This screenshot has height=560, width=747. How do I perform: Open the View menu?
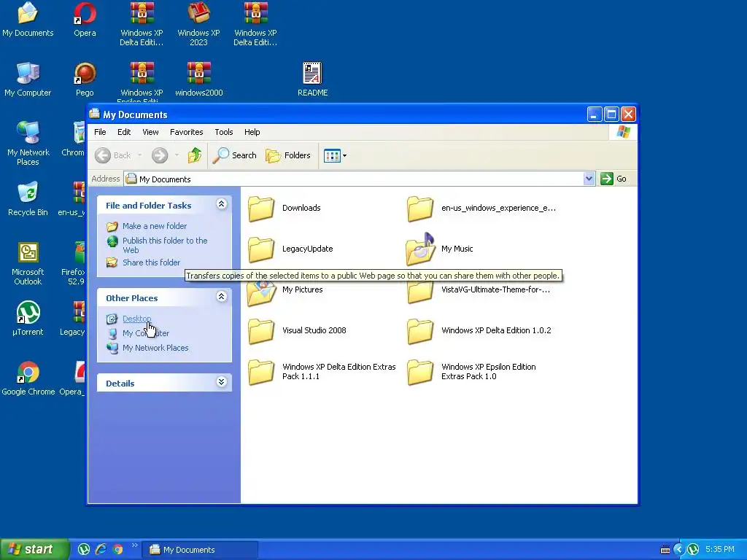point(150,132)
